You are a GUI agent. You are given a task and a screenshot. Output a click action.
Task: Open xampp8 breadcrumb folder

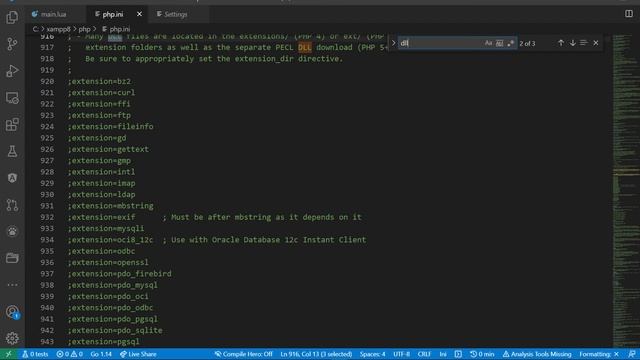coord(58,29)
